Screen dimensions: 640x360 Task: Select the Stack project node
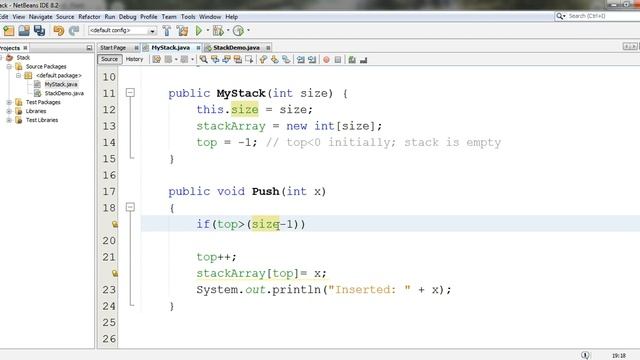click(23, 58)
